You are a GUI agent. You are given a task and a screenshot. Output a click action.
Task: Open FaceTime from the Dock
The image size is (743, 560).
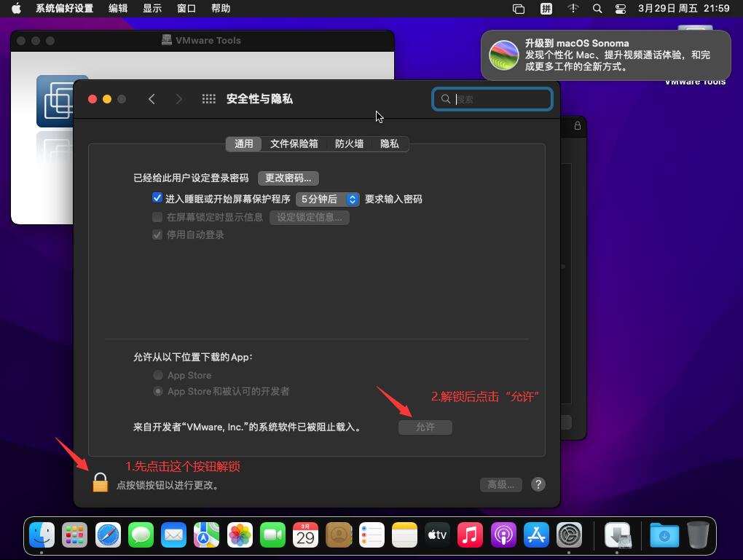272,535
